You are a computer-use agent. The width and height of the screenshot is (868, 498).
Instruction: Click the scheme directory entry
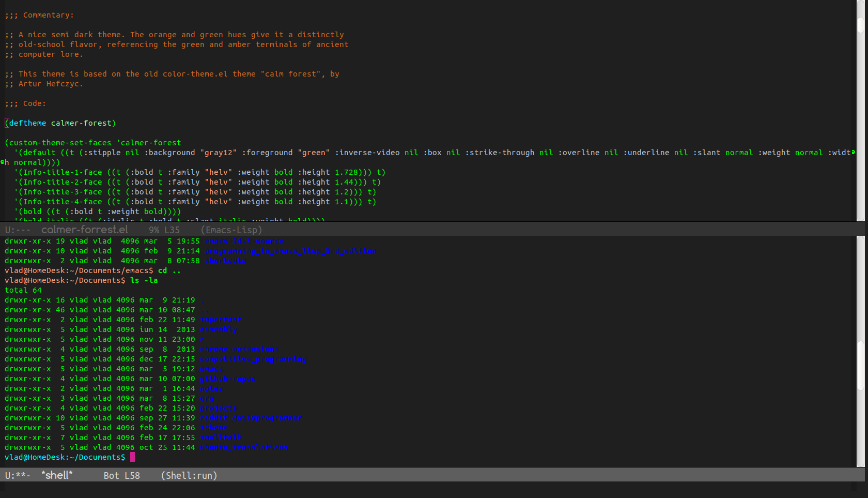click(213, 428)
